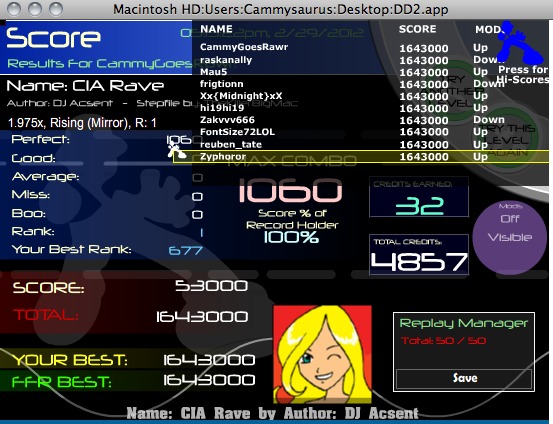Click the white dancer cursor icon near Perfect
This screenshot has height=424, width=553.
point(175,149)
